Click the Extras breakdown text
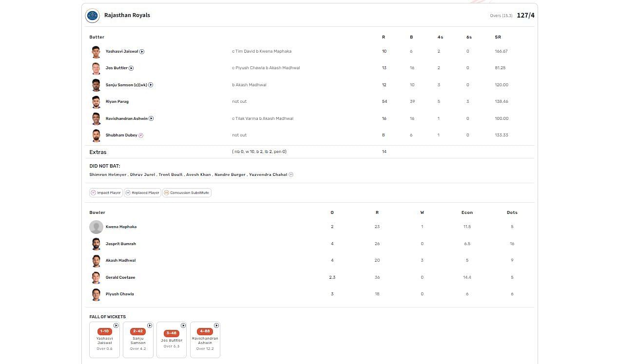This screenshot has height=364, width=619. (259, 152)
